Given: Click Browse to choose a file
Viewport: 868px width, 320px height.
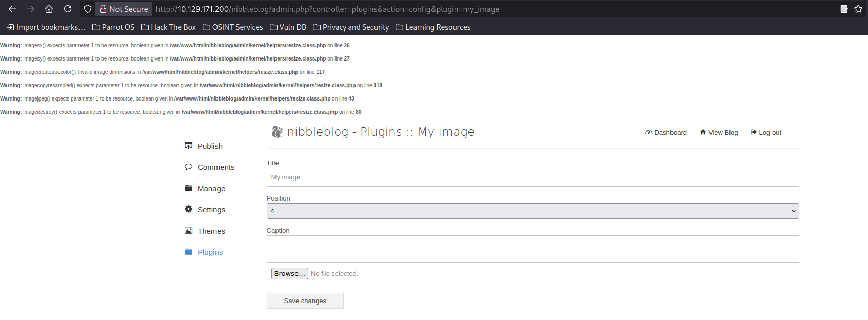Looking at the screenshot, I should pos(289,274).
